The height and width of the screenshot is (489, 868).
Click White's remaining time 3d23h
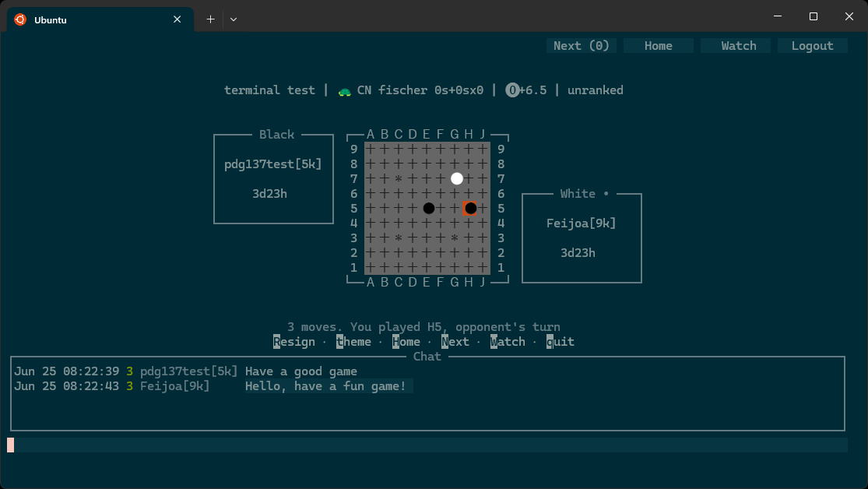pyautogui.click(x=578, y=253)
